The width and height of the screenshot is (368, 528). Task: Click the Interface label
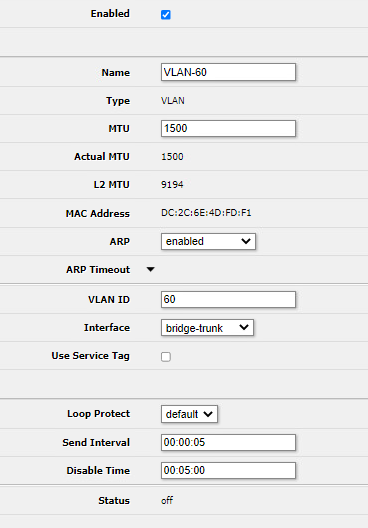pyautogui.click(x=107, y=328)
